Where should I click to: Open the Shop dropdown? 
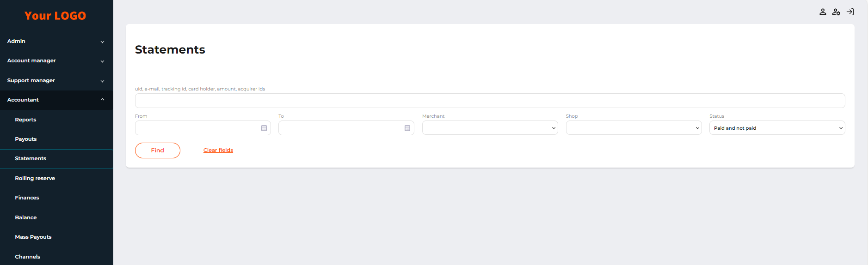pyautogui.click(x=634, y=128)
